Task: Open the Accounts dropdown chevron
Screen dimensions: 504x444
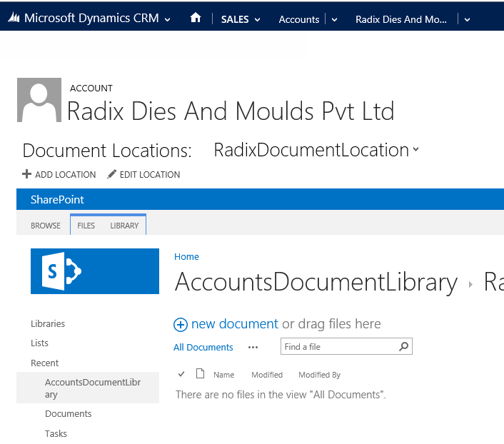Action: [334, 19]
